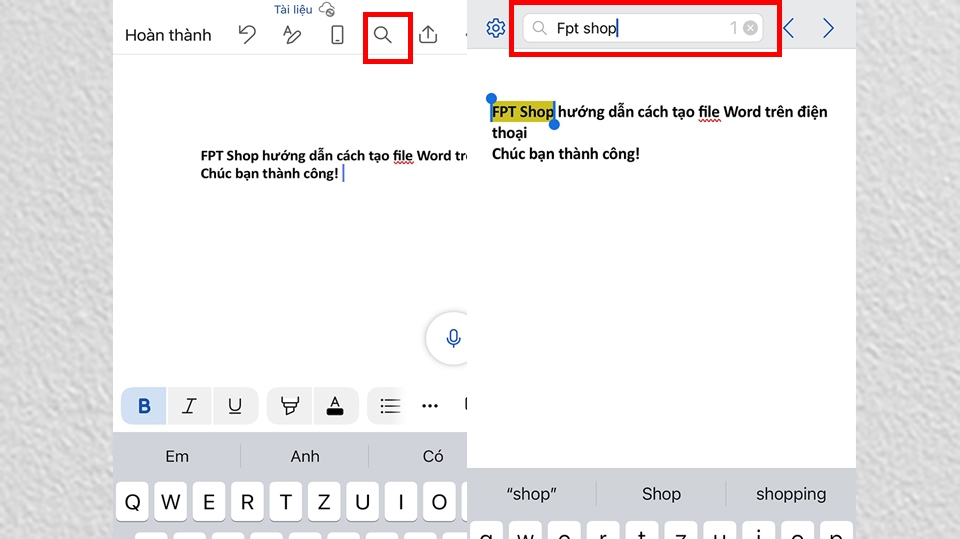
Task: Clear the search field with the X button
Action: pos(750,28)
